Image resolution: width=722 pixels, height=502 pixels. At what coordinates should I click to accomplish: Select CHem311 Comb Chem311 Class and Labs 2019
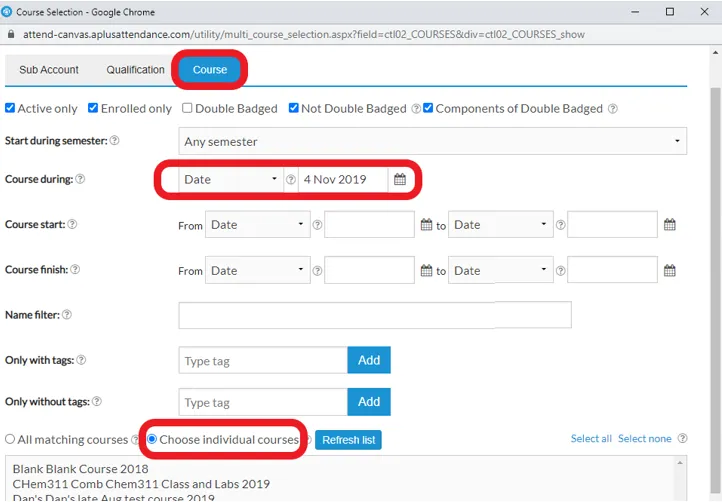click(x=141, y=484)
